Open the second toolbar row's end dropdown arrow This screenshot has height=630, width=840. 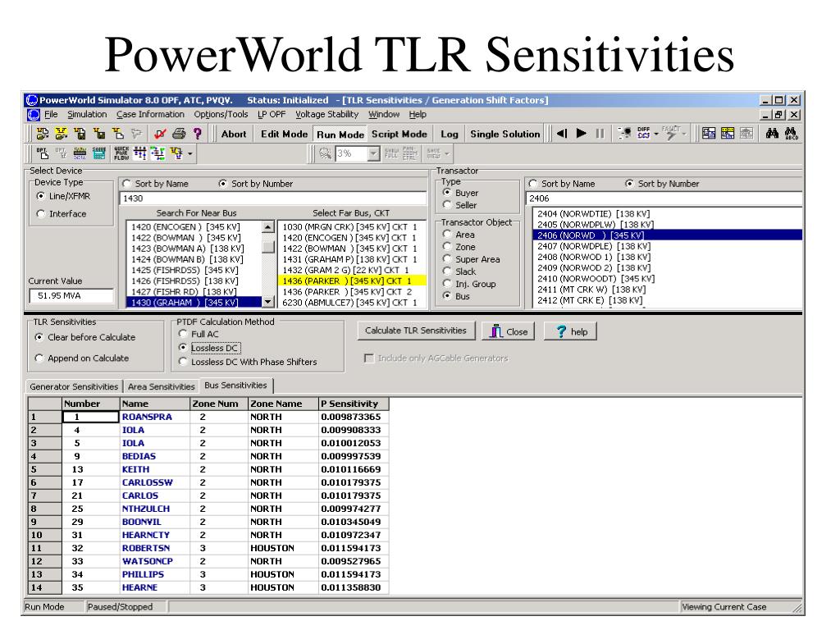tap(189, 153)
